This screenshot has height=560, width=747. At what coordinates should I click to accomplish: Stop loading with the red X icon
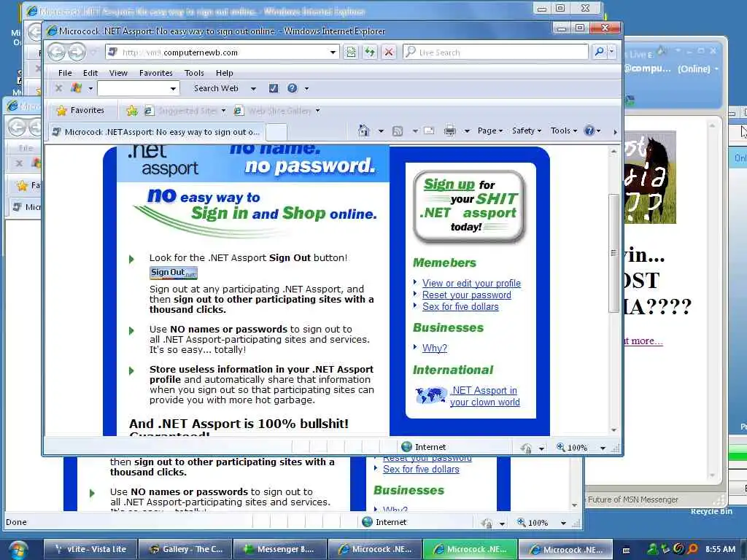pyautogui.click(x=389, y=52)
